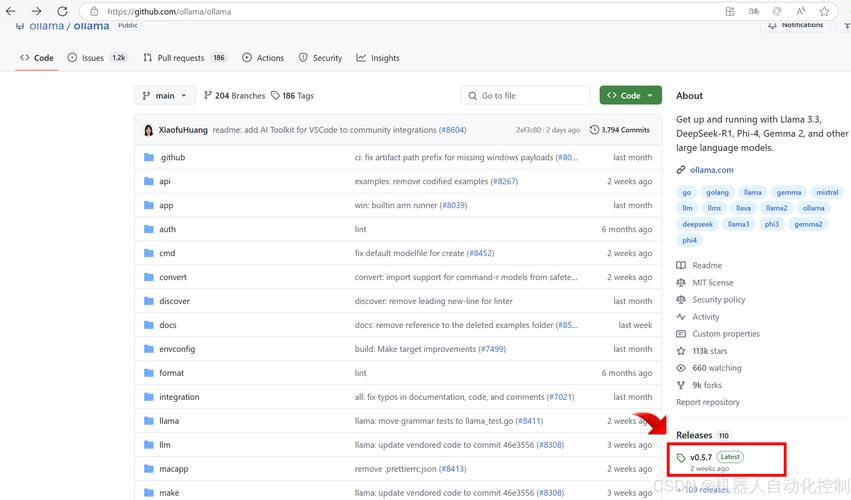Screen dimensions: 851x500
Task: Click the Go to file search field
Action: coord(525,96)
